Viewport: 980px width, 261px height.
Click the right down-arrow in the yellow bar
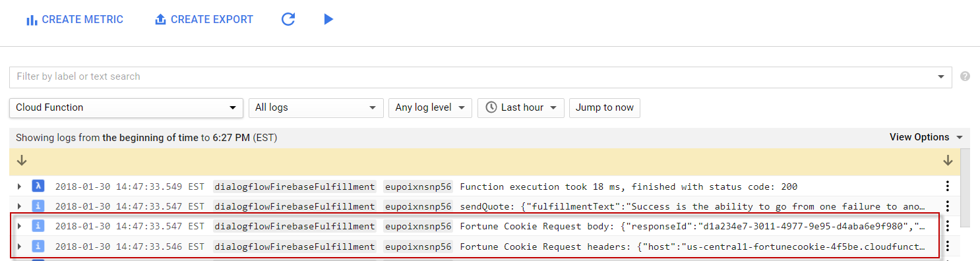tap(948, 160)
